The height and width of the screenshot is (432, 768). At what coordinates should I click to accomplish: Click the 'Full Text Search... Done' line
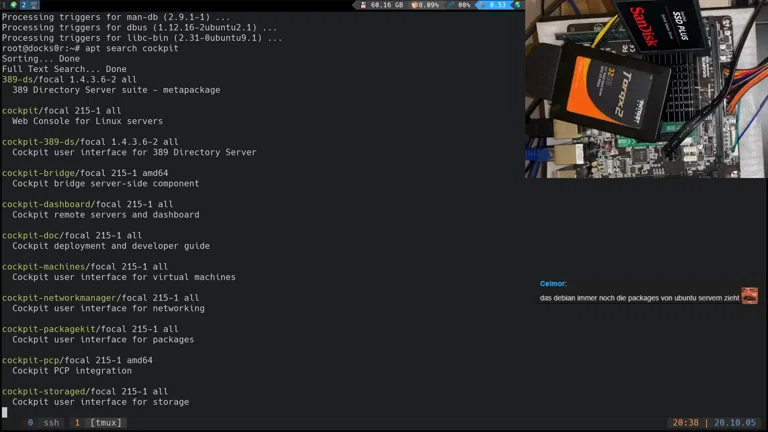tap(64, 69)
